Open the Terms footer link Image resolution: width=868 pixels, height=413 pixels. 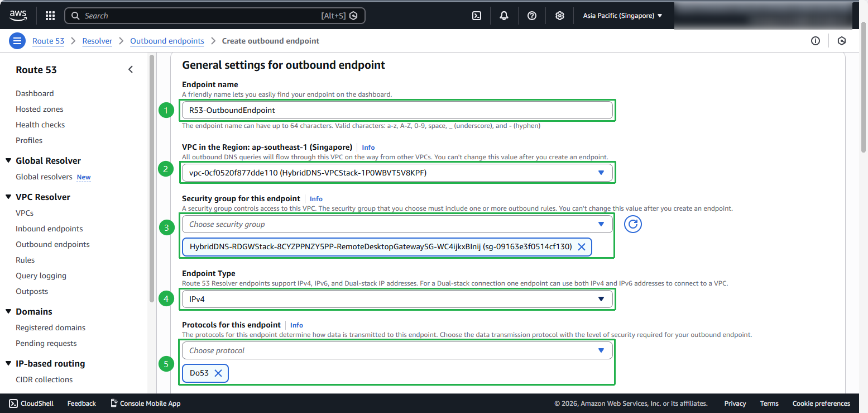point(769,403)
